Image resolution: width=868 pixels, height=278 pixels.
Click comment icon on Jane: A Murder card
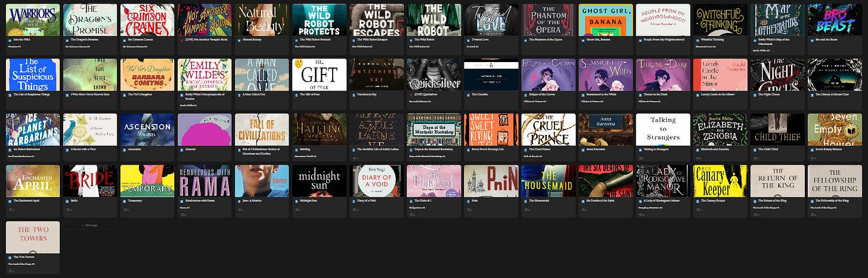240,209
